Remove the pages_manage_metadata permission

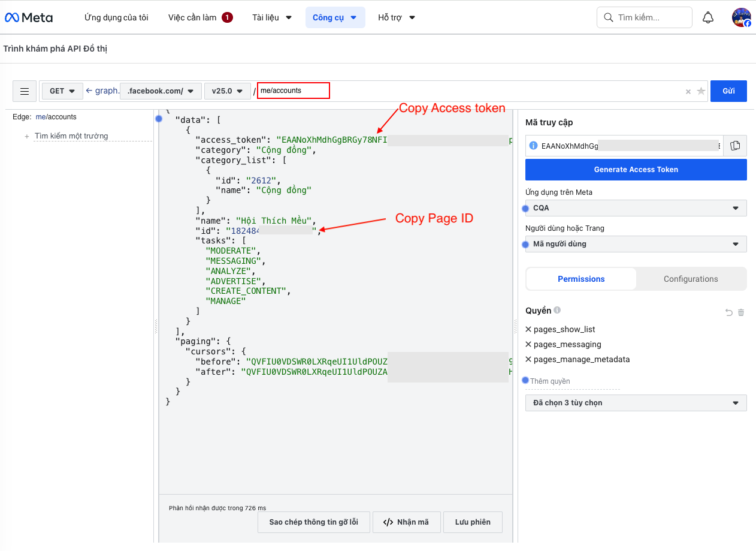pos(528,359)
